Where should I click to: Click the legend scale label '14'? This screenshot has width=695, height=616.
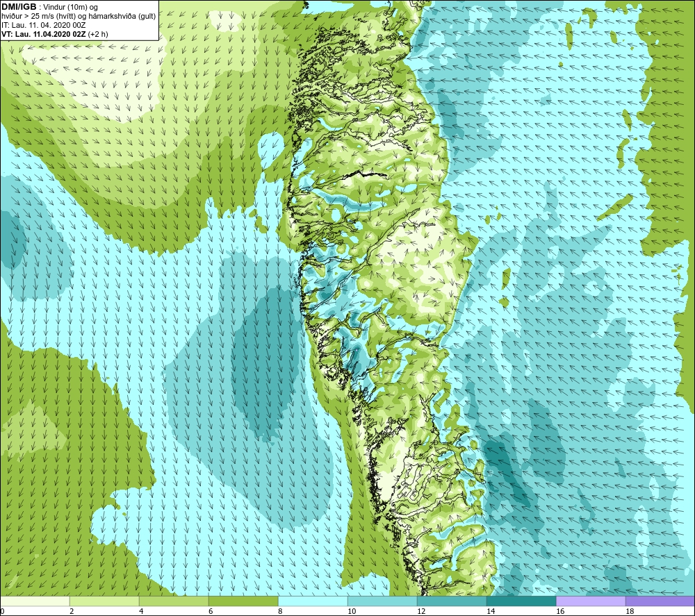(491, 611)
